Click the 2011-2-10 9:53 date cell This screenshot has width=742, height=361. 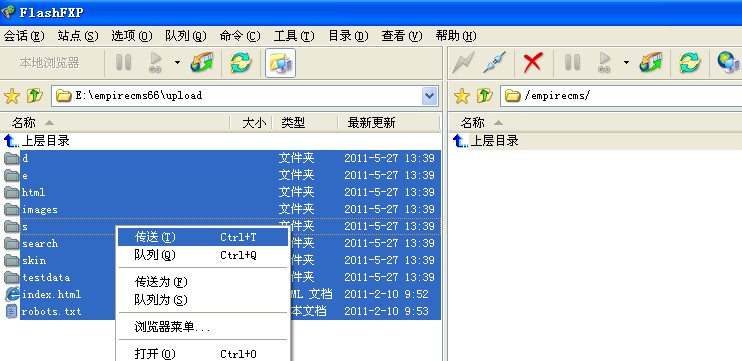tap(386, 311)
